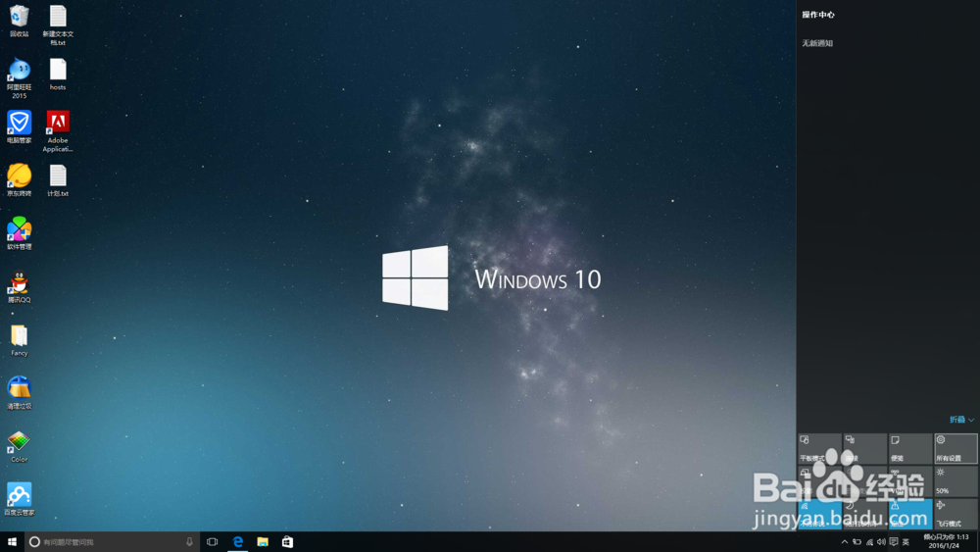Select the hosts file on desktop
980x552 pixels.
(58, 75)
